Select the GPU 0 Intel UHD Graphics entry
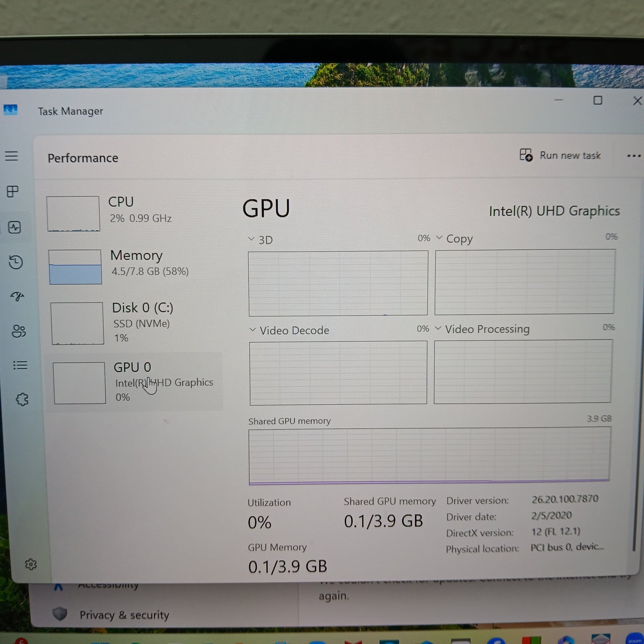This screenshot has height=644, width=644. (x=135, y=382)
